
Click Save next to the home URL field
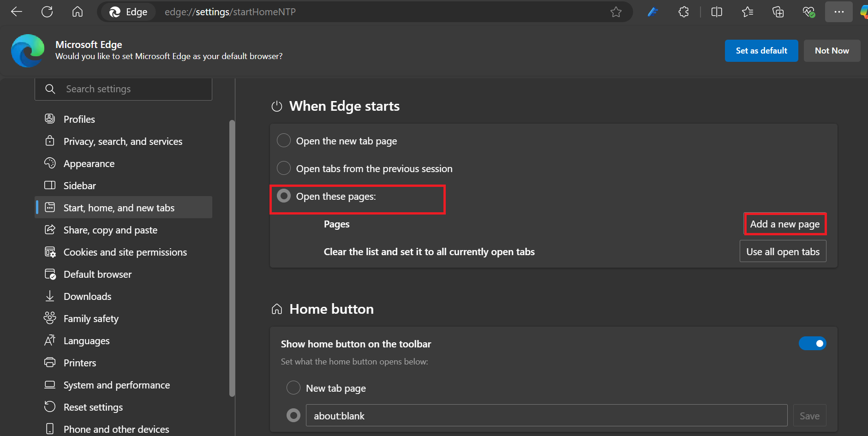pyautogui.click(x=809, y=416)
